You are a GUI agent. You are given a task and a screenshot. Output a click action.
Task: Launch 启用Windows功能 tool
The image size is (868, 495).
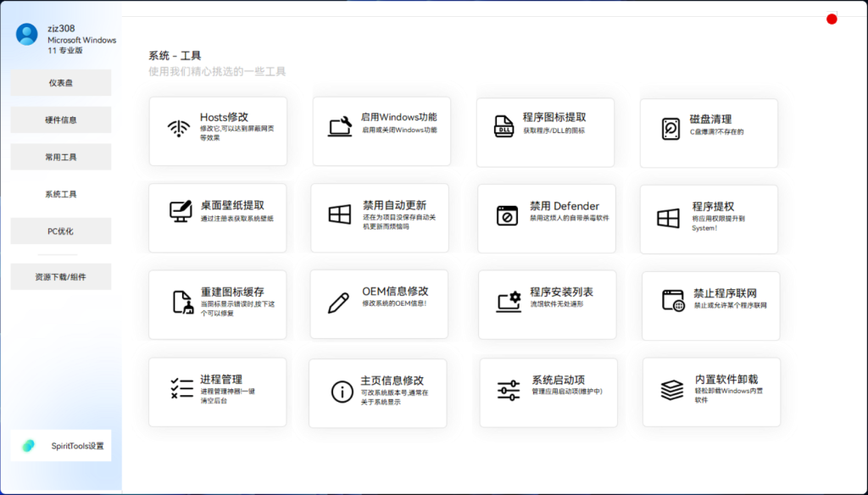(379, 132)
